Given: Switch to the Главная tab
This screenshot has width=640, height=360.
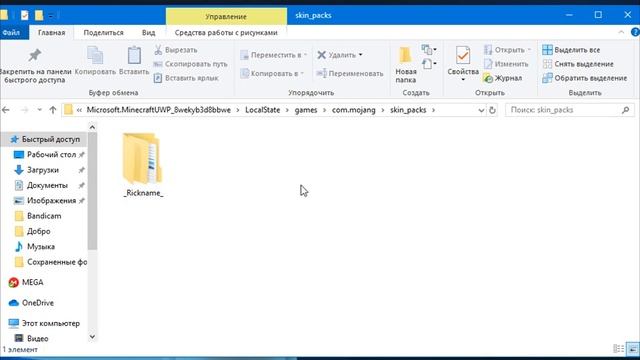Looking at the screenshot, I should point(51,33).
